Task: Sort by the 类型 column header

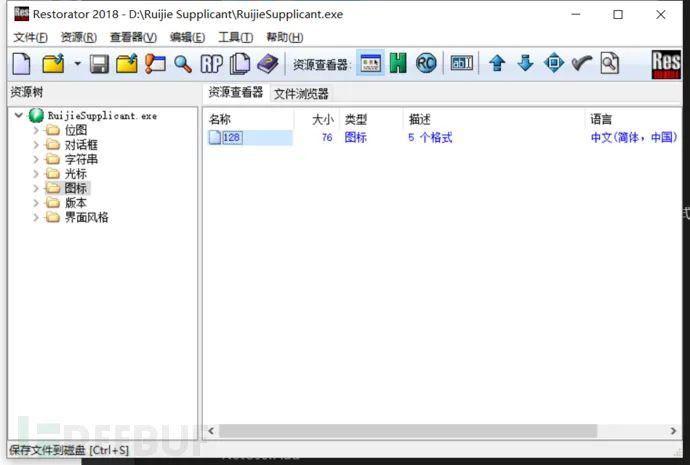Action: [x=371, y=119]
